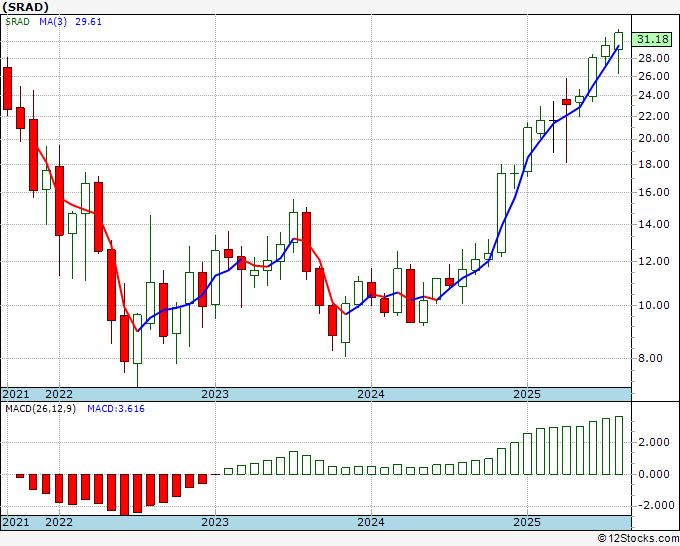Click the 14.00 price axis label

(654, 224)
